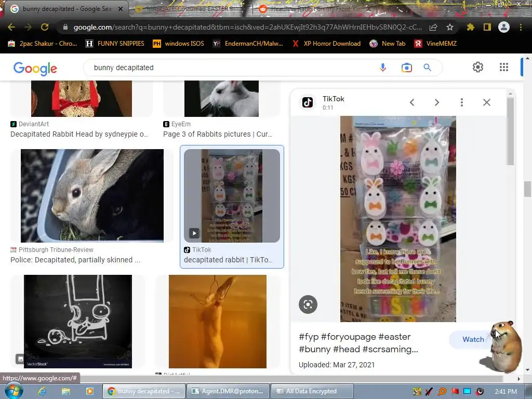Show previous image in TikTok preview panel

pos(412,102)
